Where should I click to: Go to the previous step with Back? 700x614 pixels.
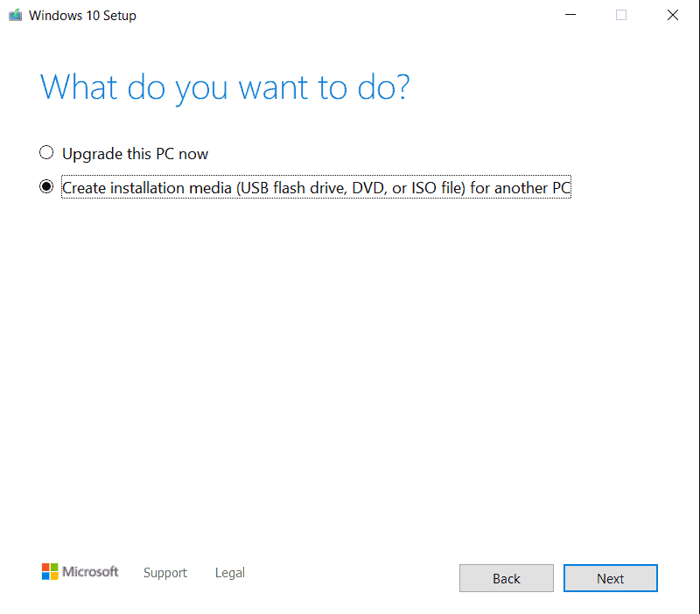pos(506,578)
